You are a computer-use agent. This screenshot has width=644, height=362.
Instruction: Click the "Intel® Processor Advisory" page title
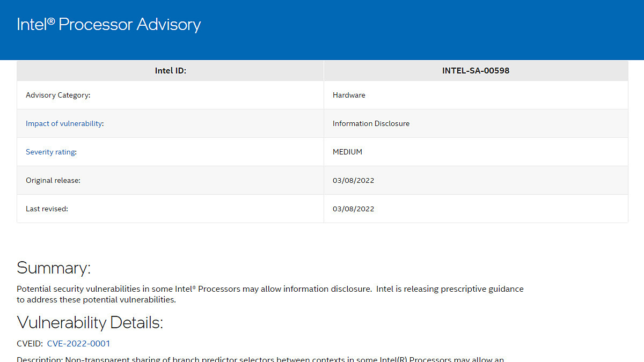pyautogui.click(x=109, y=25)
